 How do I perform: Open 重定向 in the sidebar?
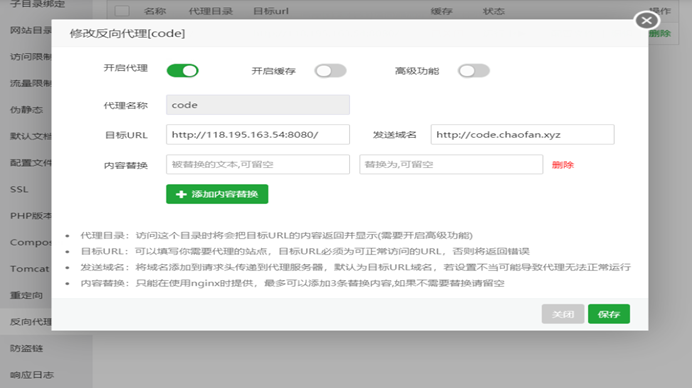[x=26, y=295]
